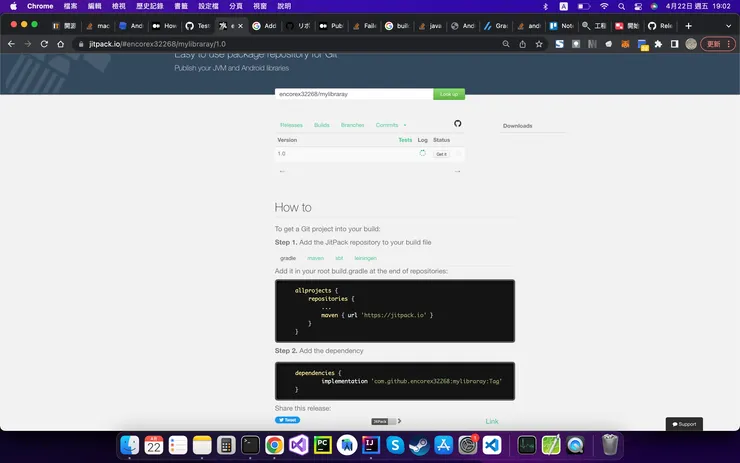Click the zoom magnifier in the address bar

[506, 44]
